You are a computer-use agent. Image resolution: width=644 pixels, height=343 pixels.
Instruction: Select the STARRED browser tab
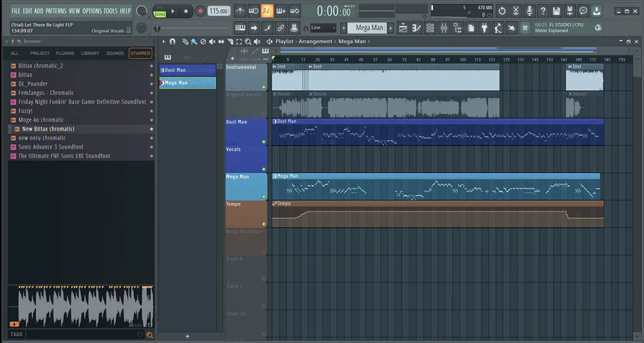[x=140, y=54]
